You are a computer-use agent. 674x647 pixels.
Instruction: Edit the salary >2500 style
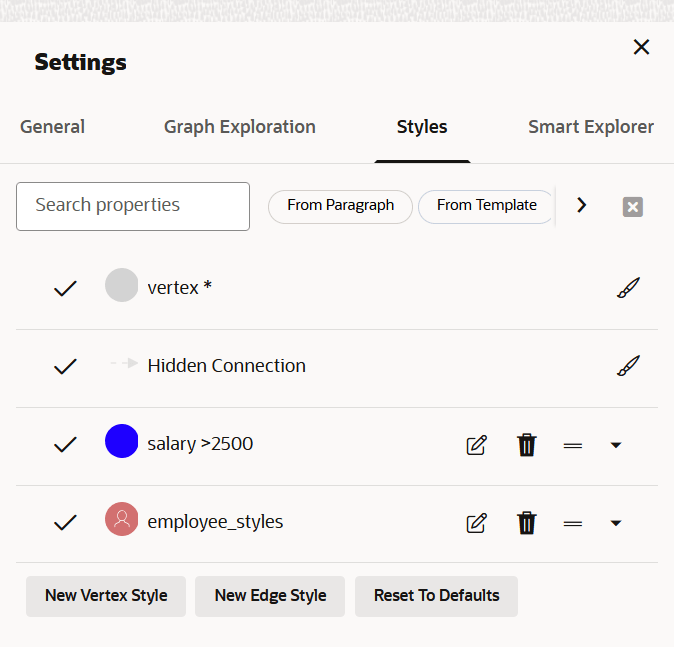tap(477, 444)
